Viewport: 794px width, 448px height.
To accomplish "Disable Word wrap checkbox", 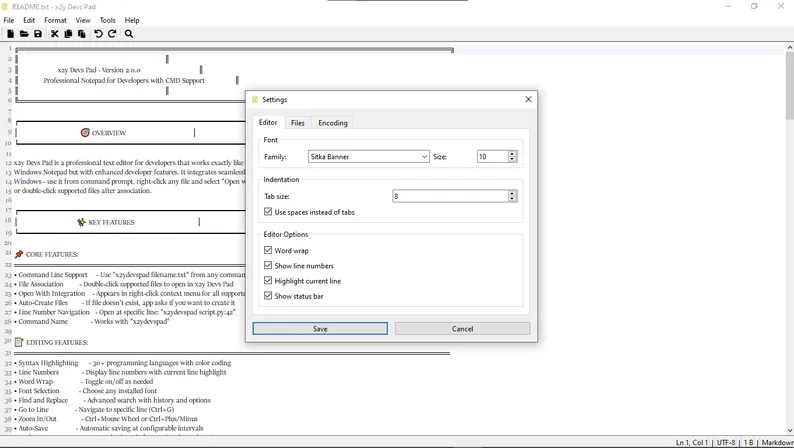I will 268,250.
